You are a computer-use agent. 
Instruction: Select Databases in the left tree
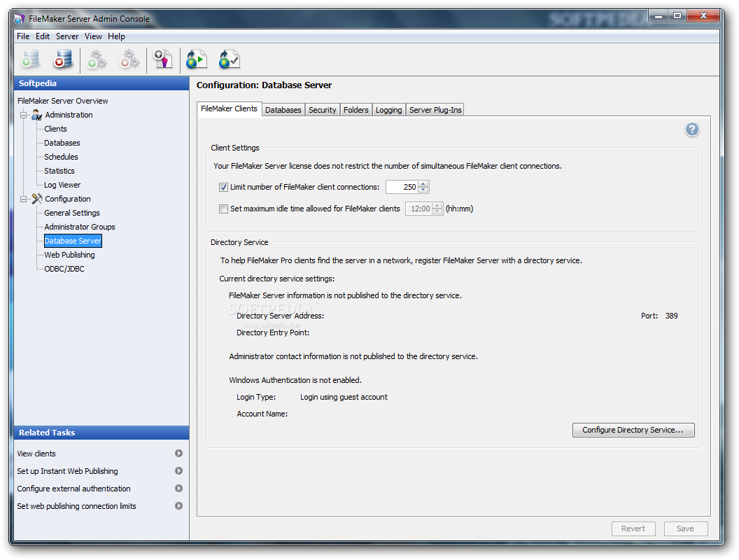coord(62,143)
